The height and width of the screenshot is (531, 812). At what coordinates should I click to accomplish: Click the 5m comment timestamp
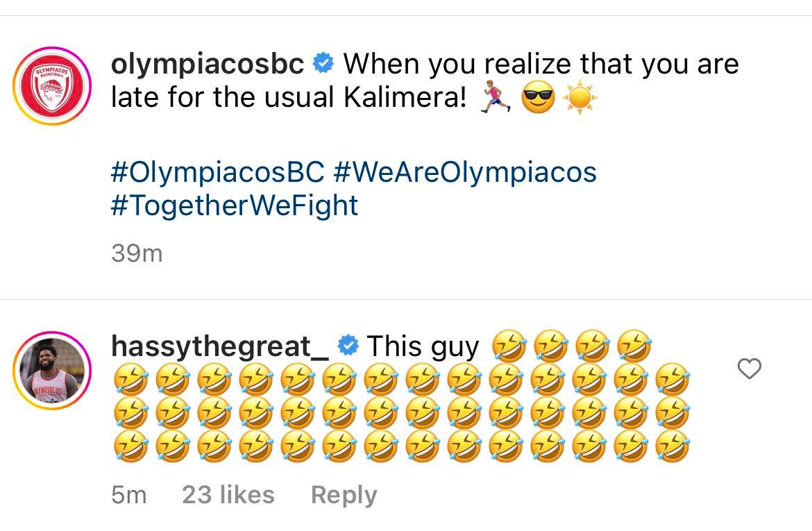click(129, 495)
